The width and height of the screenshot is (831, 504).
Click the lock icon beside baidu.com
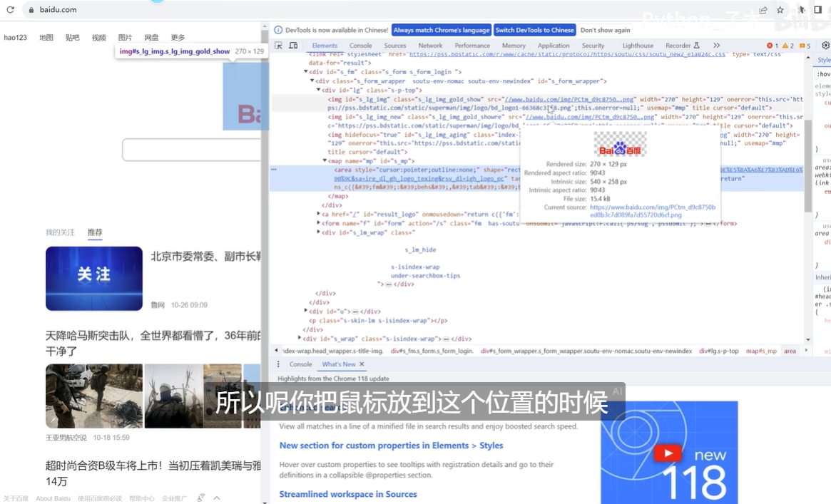point(31,9)
